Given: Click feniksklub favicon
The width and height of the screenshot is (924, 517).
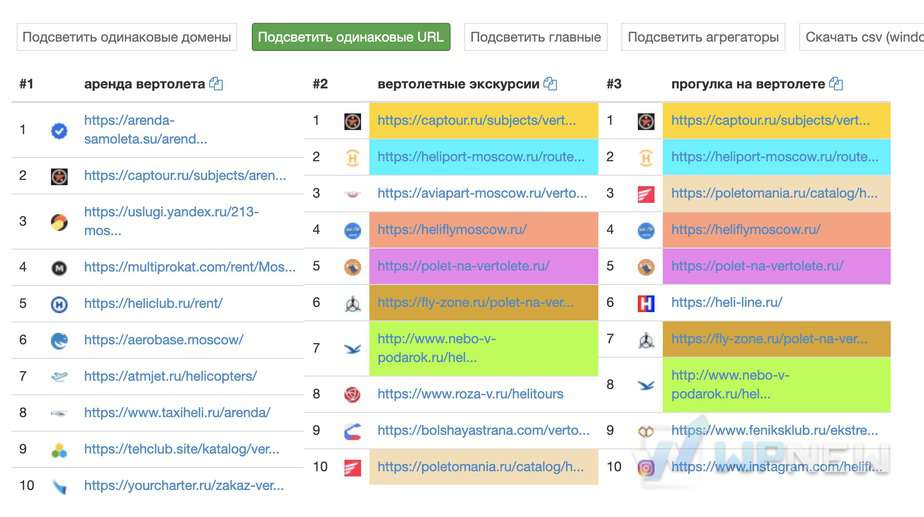Looking at the screenshot, I should [x=646, y=432].
